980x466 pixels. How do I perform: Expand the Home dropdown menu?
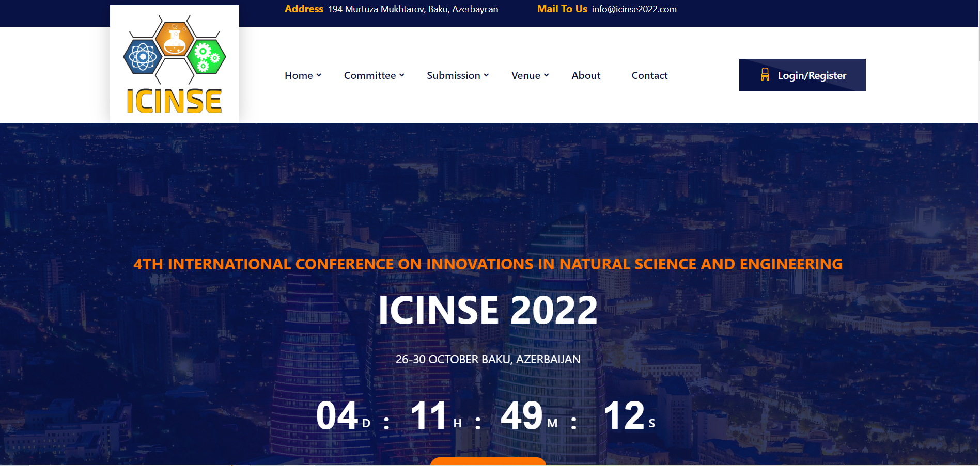click(303, 75)
